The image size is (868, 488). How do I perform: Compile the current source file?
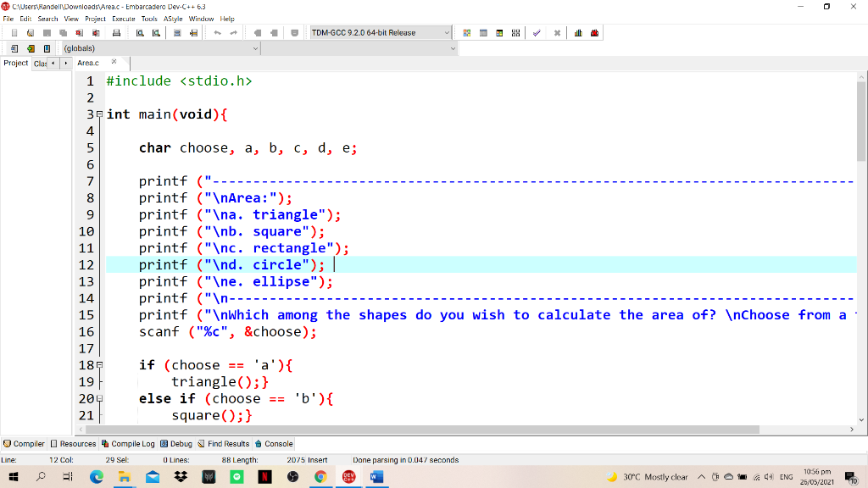467,33
